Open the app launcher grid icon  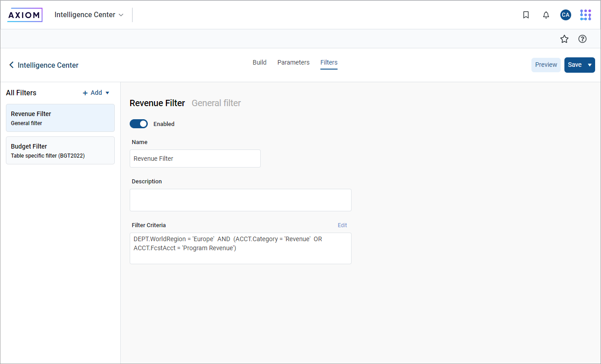[x=586, y=15]
